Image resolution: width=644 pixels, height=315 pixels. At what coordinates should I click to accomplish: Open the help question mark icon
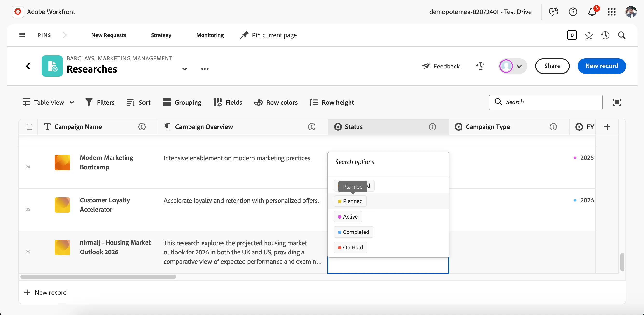point(573,12)
